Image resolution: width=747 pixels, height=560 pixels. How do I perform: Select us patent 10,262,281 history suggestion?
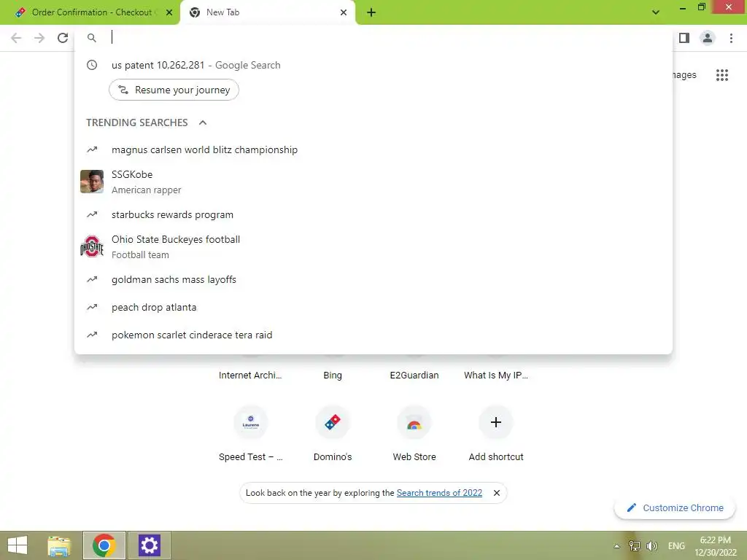(x=373, y=65)
